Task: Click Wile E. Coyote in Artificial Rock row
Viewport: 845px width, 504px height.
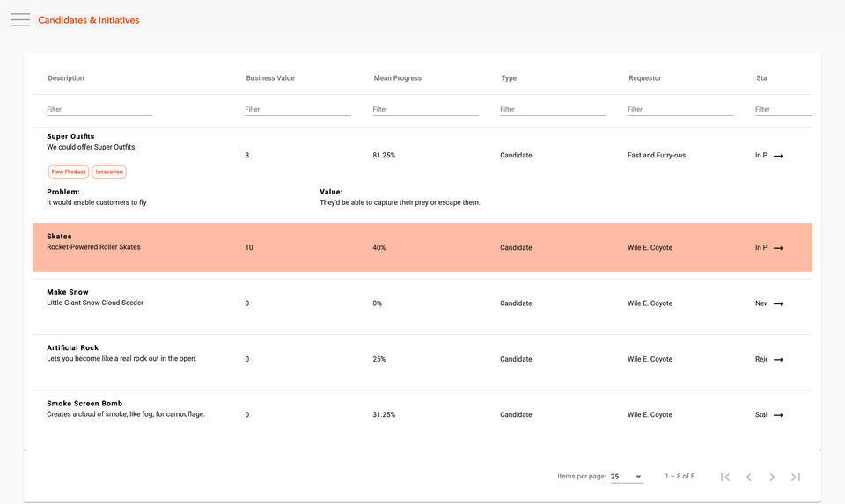Action: click(x=650, y=359)
